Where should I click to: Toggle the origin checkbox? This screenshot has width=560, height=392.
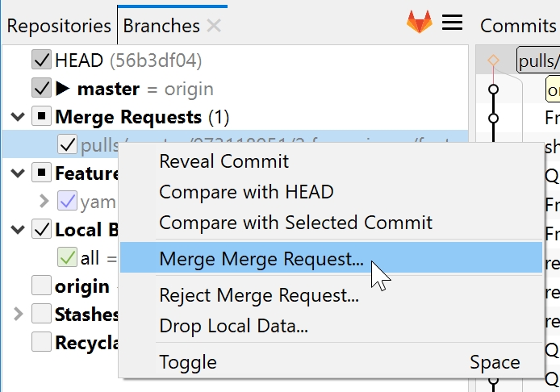pyautogui.click(x=41, y=286)
